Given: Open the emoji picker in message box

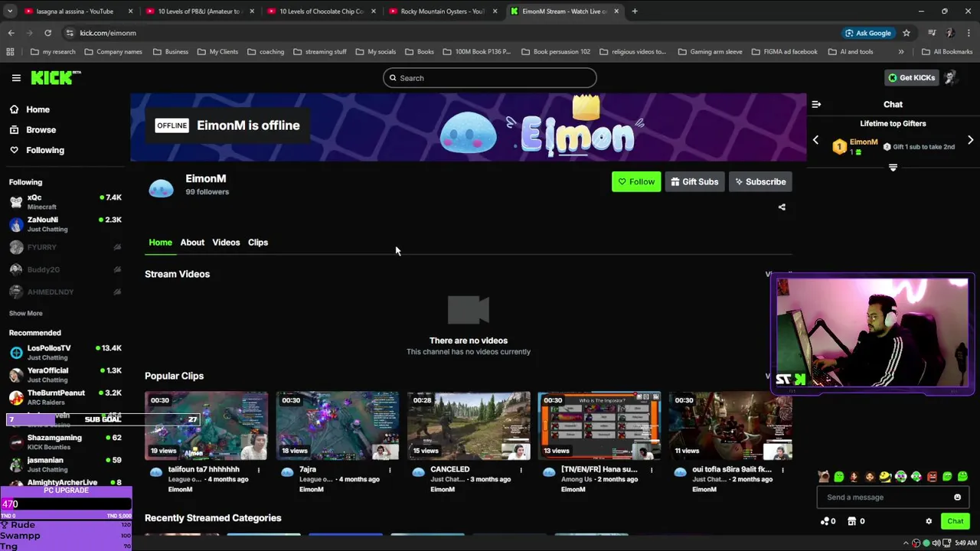Looking at the screenshot, I should (957, 497).
